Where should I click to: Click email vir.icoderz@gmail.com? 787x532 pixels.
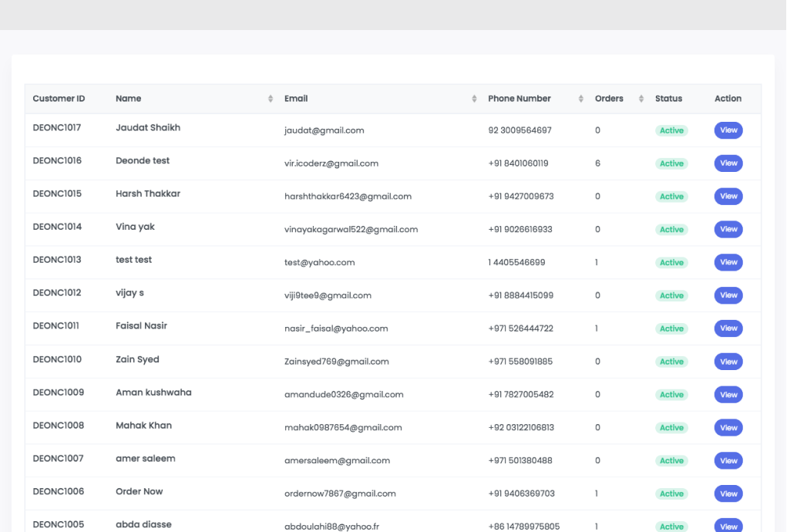tap(331, 163)
